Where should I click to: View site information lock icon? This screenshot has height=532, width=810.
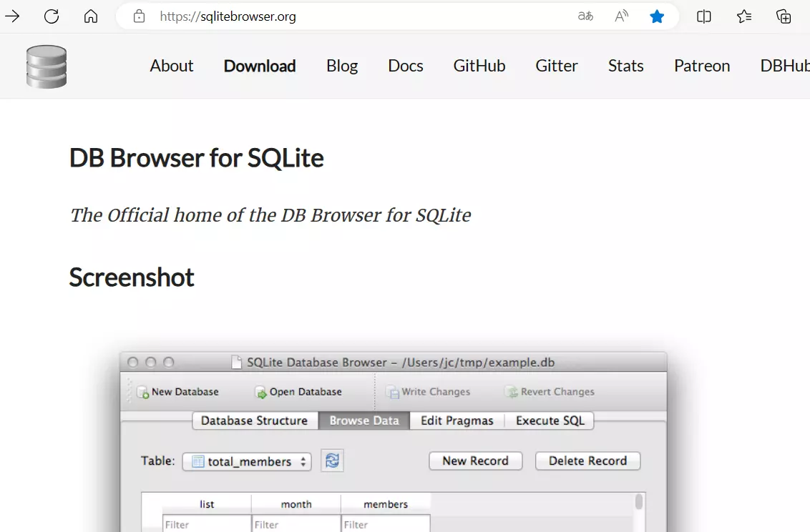(x=139, y=16)
